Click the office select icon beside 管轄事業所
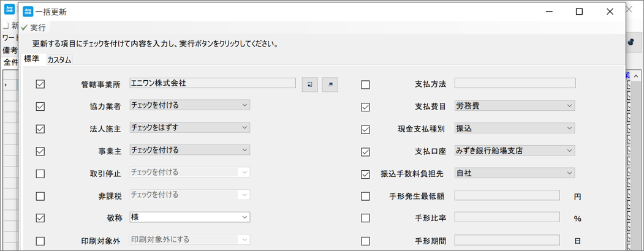This screenshot has width=644, height=251. (310, 84)
